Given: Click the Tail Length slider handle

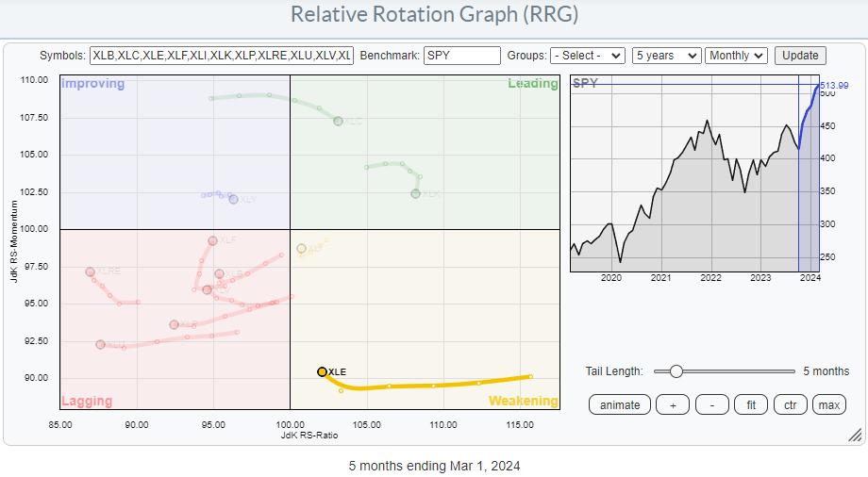Looking at the screenshot, I should coord(676,371).
